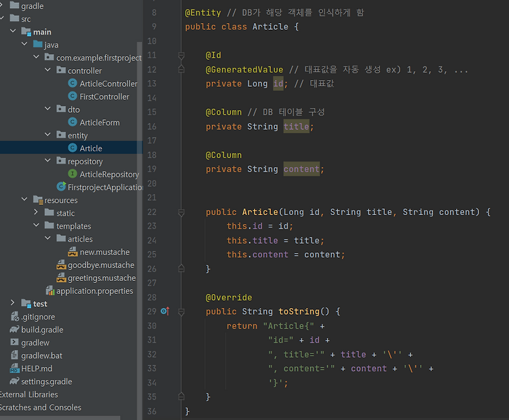Collapse the main folder

[13, 31]
